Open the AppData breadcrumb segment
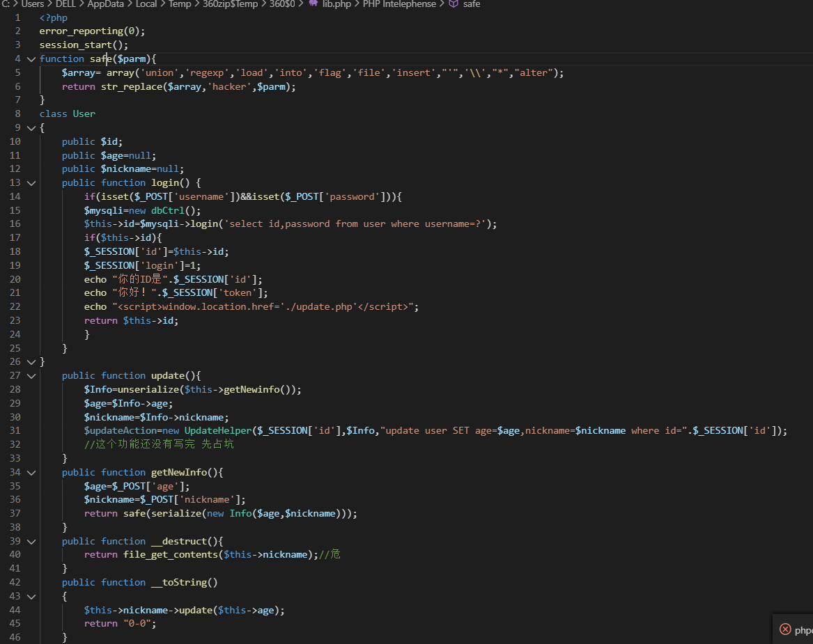The height and width of the screenshot is (644, 813). 106,3
